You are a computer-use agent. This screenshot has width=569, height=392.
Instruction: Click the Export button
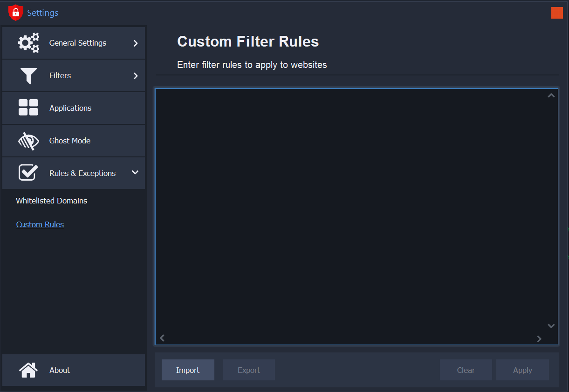pos(249,370)
